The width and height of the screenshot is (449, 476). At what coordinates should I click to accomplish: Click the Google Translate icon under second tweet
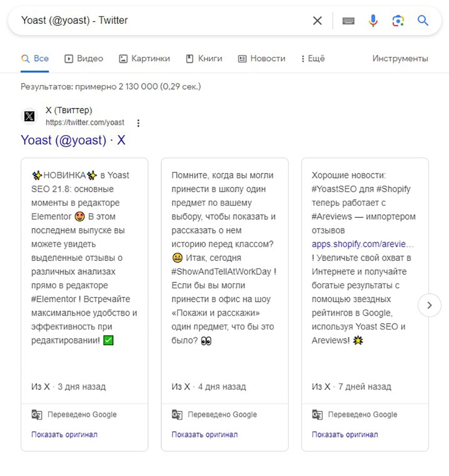(177, 415)
